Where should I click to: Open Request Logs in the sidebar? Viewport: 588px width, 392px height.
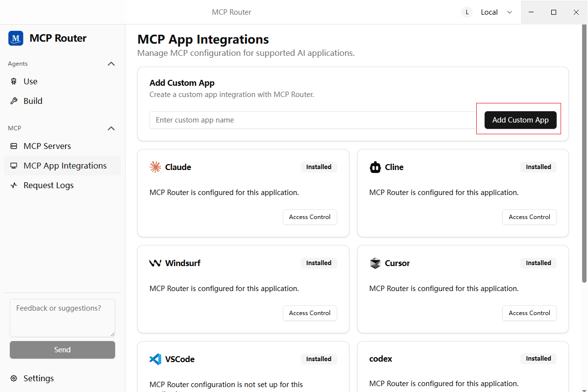pyautogui.click(x=49, y=185)
